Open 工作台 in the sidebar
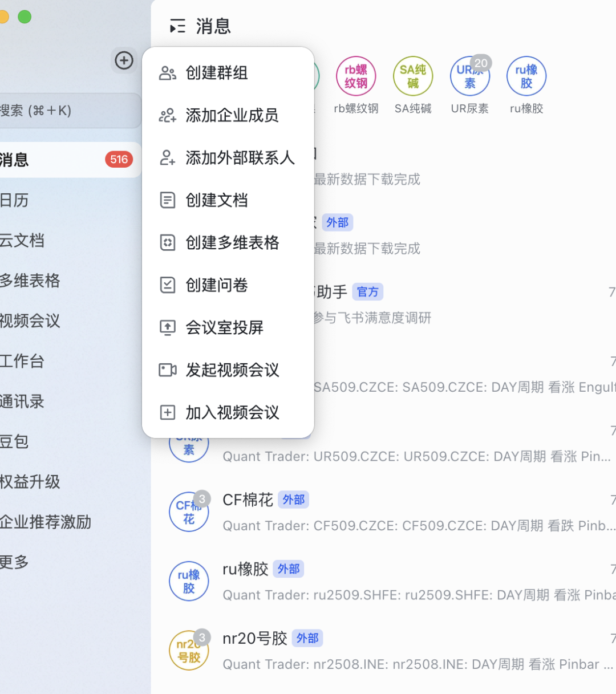 (x=70, y=361)
